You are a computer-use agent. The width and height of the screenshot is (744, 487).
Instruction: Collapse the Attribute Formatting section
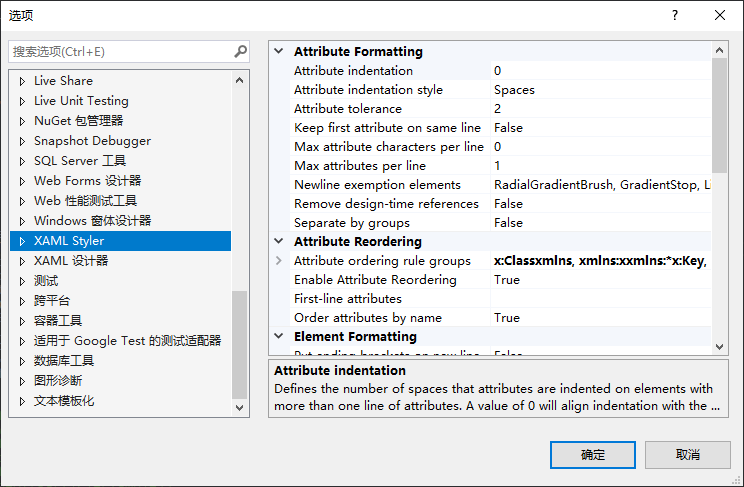279,52
